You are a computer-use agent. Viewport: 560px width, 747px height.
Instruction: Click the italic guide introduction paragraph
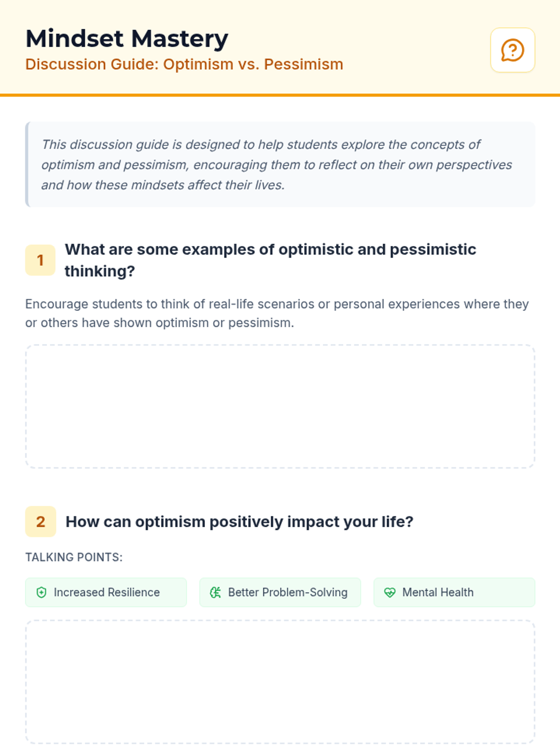pyautogui.click(x=276, y=164)
